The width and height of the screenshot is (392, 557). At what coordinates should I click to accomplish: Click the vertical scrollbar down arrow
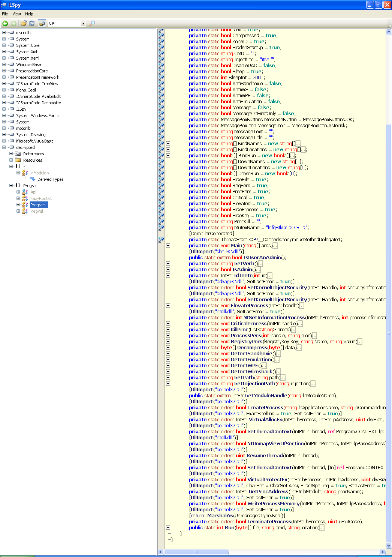coord(389,546)
